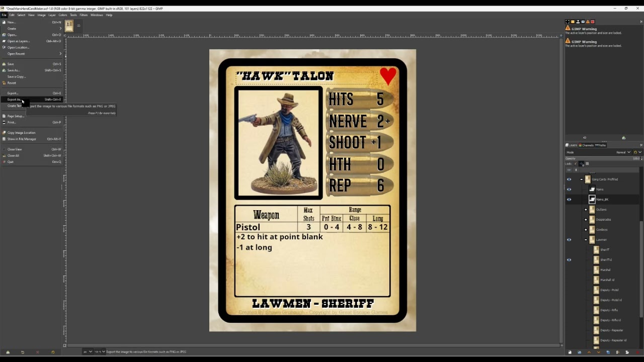Toggle visibility of Lawmen group
This screenshot has height=362, width=644.
click(x=569, y=240)
